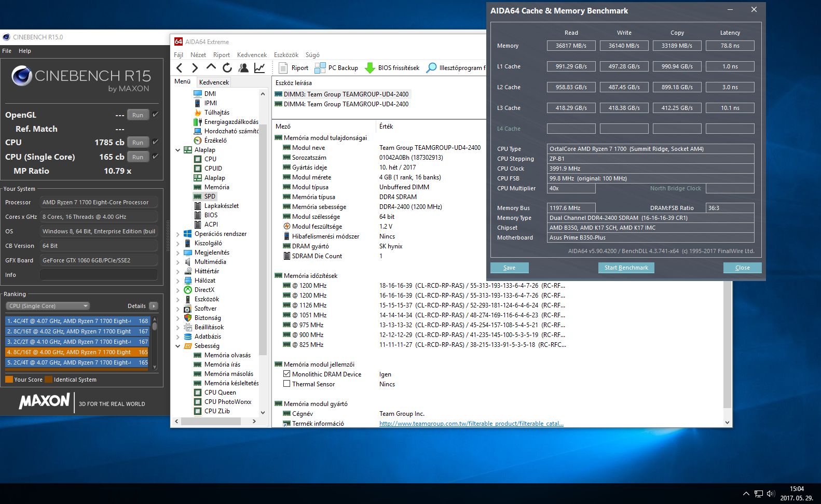The height and width of the screenshot is (504, 821).
Task: Open Illesztőprogram driver search tool
Action: tap(456, 67)
